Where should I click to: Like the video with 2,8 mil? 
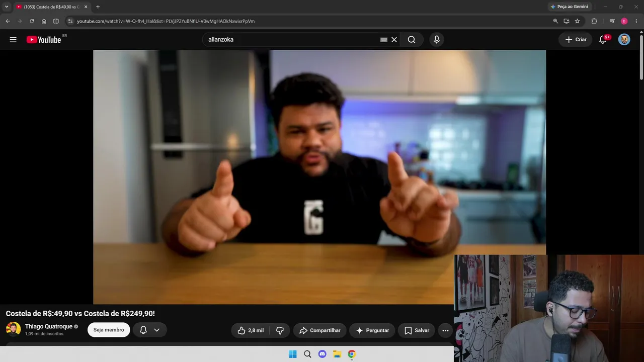click(x=251, y=330)
